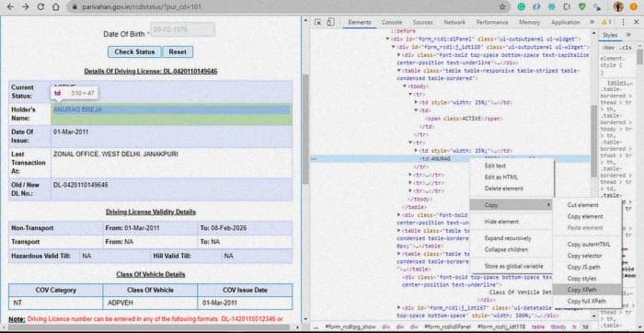Reload the parivahan page
Screen dimensions: 644x333
click(x=40, y=7)
